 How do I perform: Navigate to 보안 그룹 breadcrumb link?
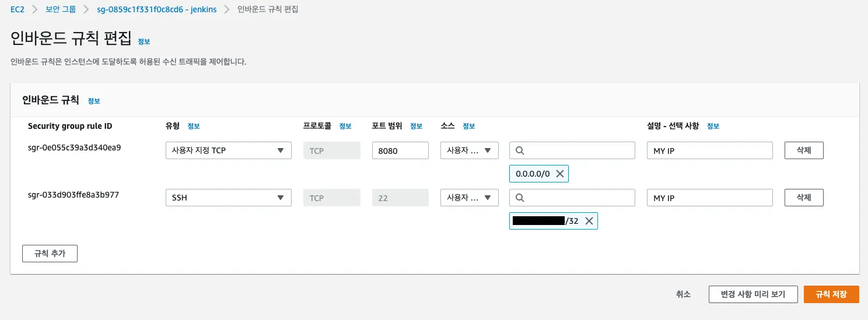61,10
